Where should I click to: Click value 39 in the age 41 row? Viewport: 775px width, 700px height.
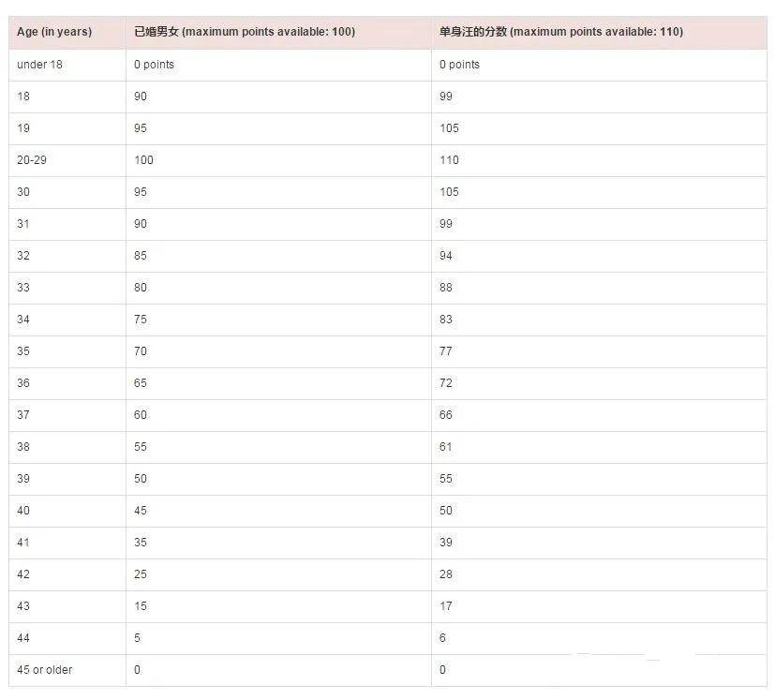click(445, 543)
